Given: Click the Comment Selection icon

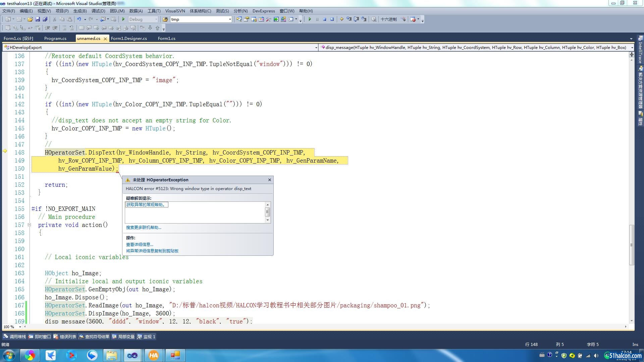Looking at the screenshot, I should (x=64, y=28).
